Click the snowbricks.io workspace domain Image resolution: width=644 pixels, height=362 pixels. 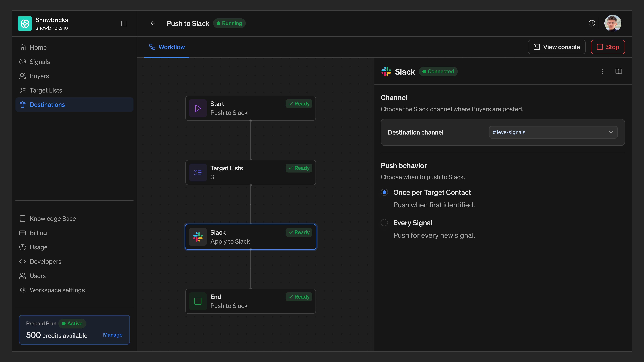click(52, 28)
